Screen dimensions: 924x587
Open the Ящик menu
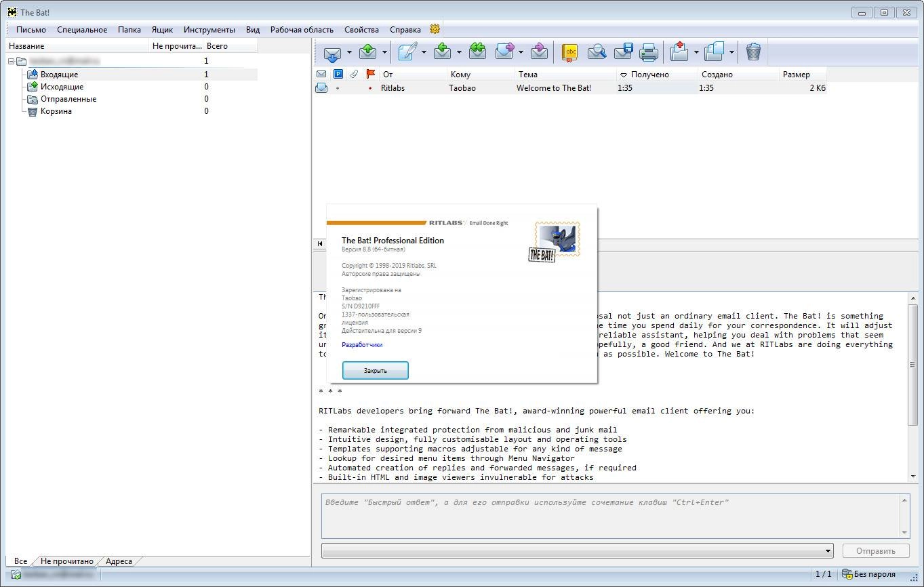[x=162, y=29]
